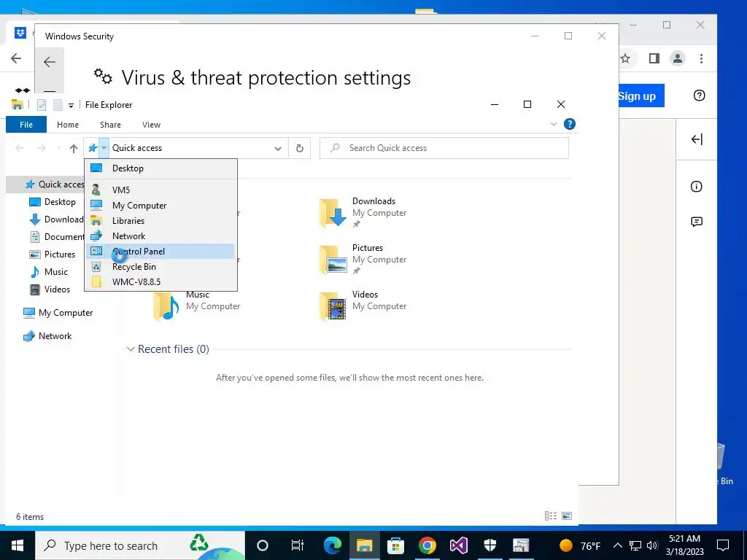Open Microsoft Store from the taskbar
This screenshot has height=560, width=747.
(x=395, y=545)
